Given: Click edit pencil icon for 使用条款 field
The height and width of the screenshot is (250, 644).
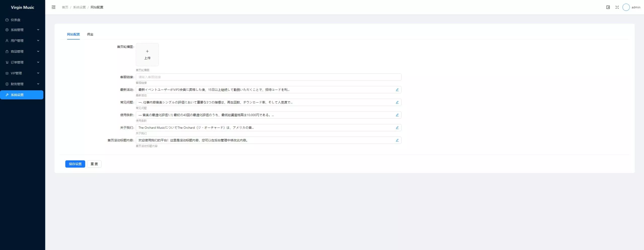Looking at the screenshot, I should [x=397, y=115].
